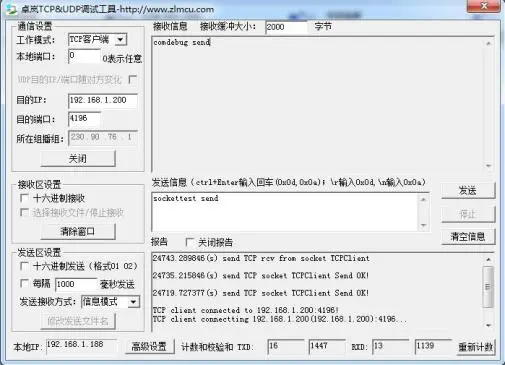Toggle UDP目的IP/端口随对方变化 checkbox
The image size is (505, 365).
click(x=133, y=79)
